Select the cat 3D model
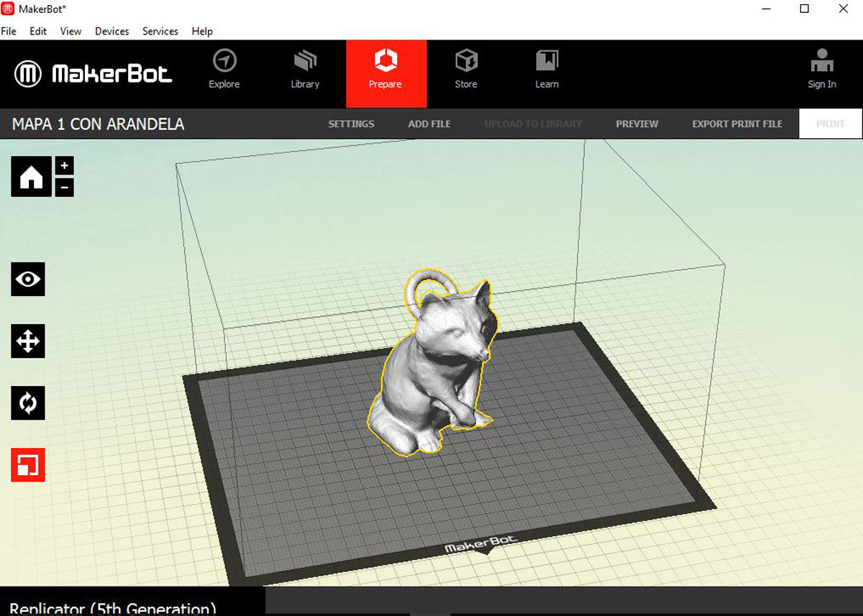 click(431, 363)
